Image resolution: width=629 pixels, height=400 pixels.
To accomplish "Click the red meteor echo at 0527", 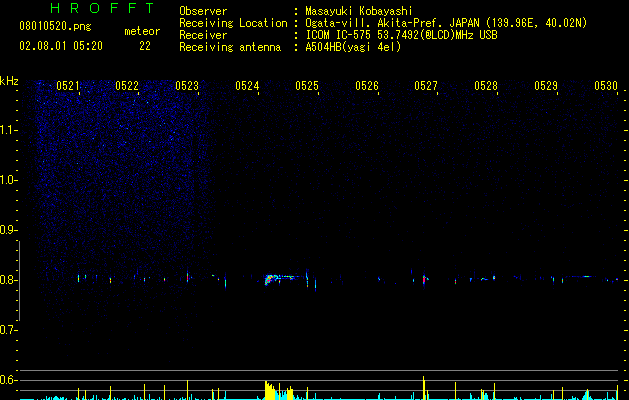I will click(424, 279).
